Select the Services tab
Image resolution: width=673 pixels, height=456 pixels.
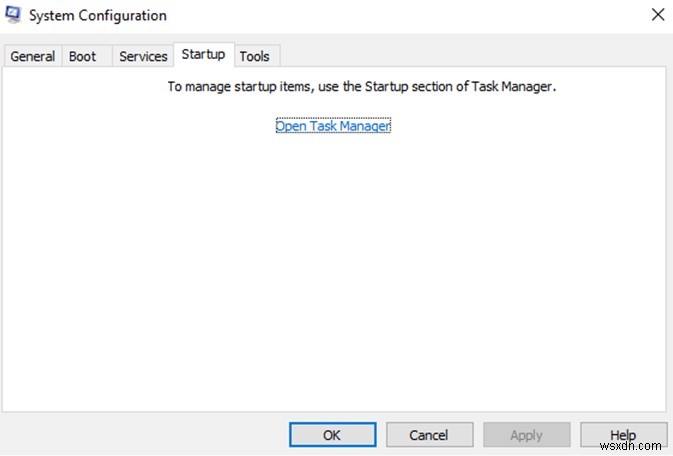(143, 56)
